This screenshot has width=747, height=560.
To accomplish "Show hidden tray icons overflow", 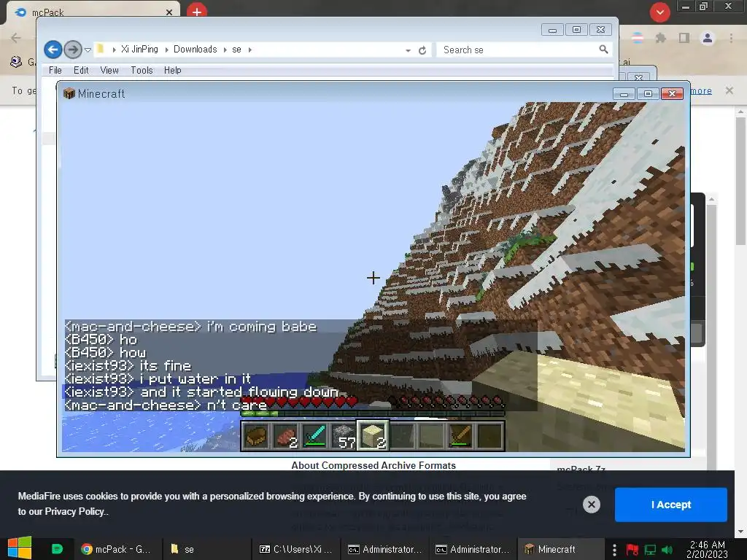I will click(x=614, y=550).
